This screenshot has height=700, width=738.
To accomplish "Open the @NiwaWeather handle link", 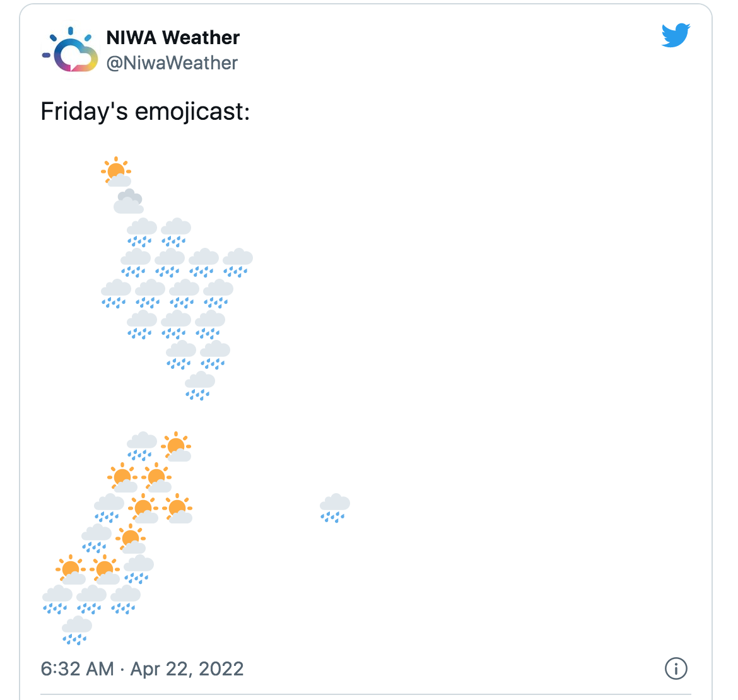I will coord(172,63).
